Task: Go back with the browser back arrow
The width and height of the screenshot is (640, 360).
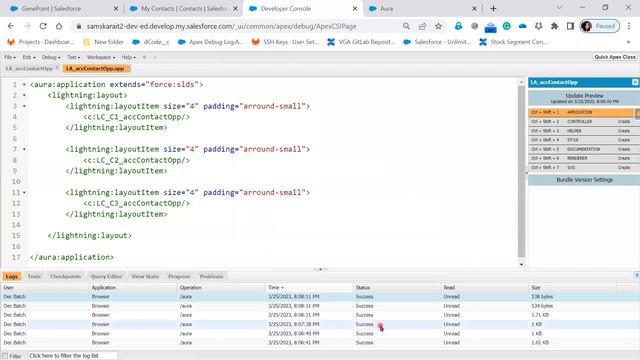Action: [11, 26]
